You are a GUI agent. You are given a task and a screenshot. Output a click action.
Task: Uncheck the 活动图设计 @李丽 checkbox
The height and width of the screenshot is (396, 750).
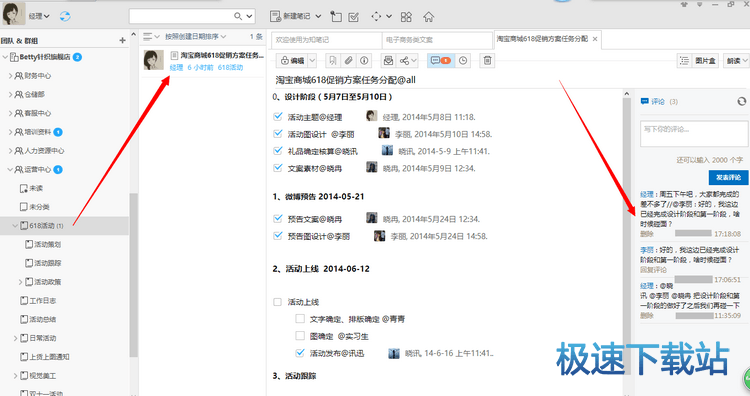(x=278, y=133)
